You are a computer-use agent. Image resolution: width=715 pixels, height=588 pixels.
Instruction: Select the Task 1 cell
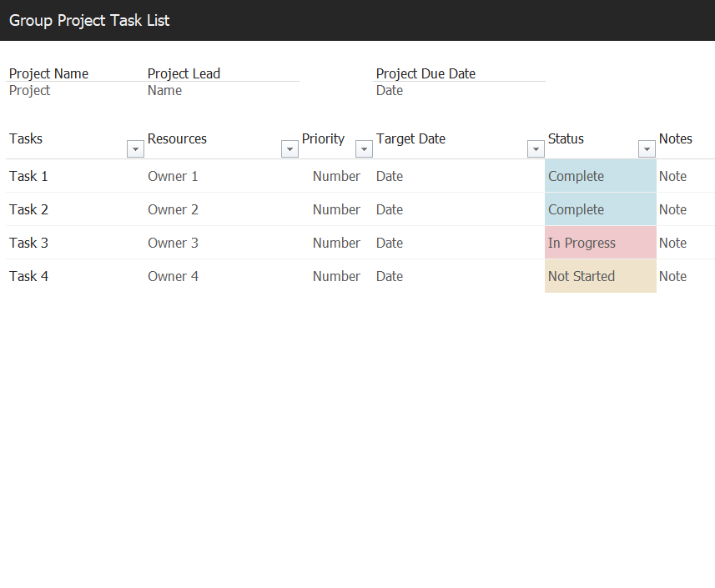tap(75, 176)
